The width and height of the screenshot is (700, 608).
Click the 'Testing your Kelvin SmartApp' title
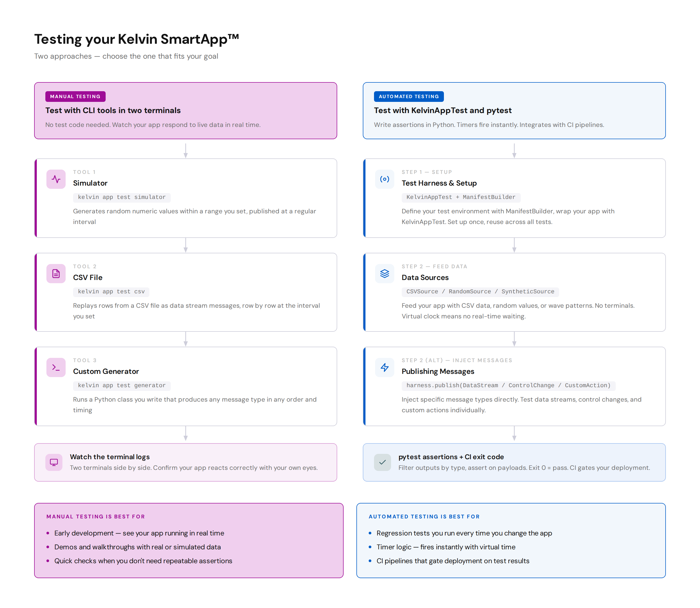pyautogui.click(x=137, y=39)
